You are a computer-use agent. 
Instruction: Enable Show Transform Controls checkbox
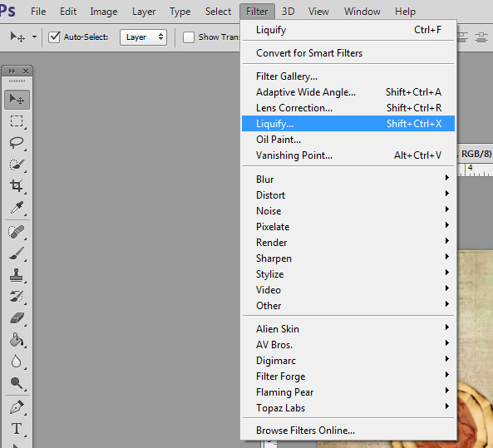(189, 37)
